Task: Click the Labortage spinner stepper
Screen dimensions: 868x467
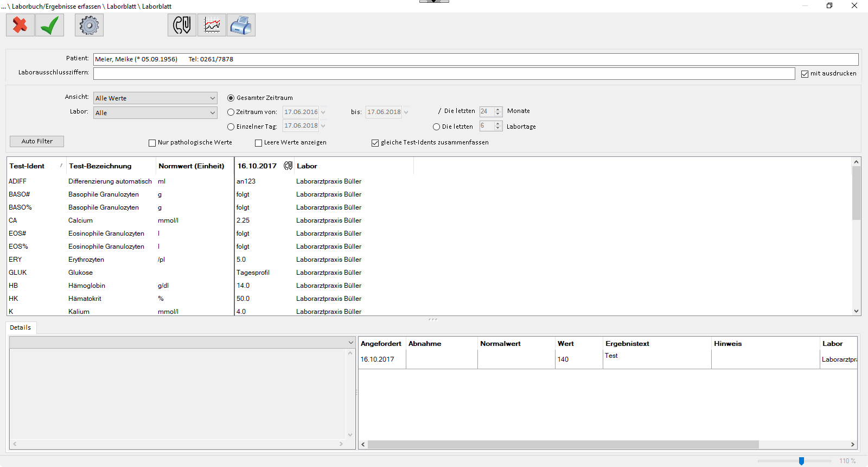Action: [498, 126]
